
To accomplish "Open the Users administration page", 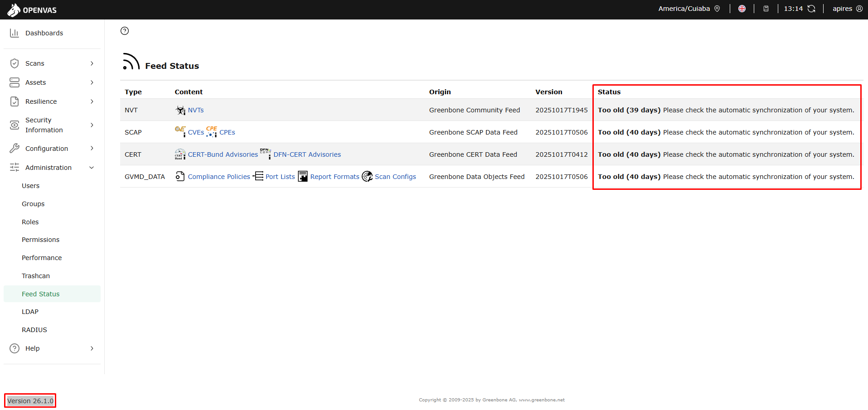I will tap(30, 186).
